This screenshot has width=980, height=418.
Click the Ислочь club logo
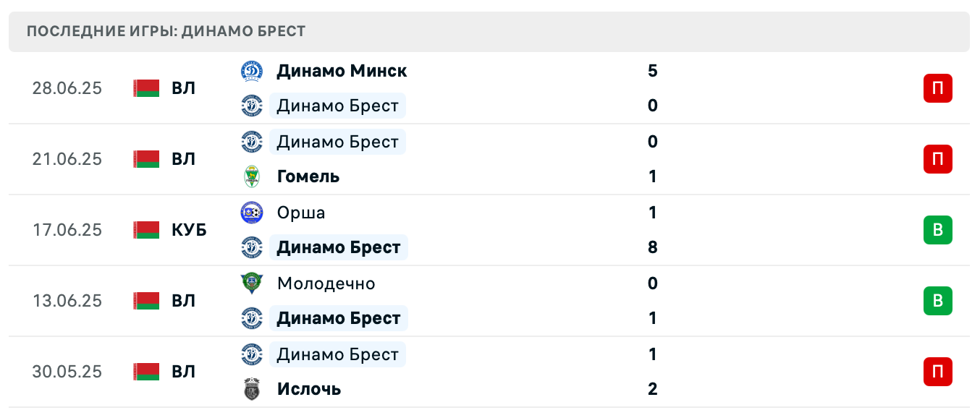click(x=252, y=389)
